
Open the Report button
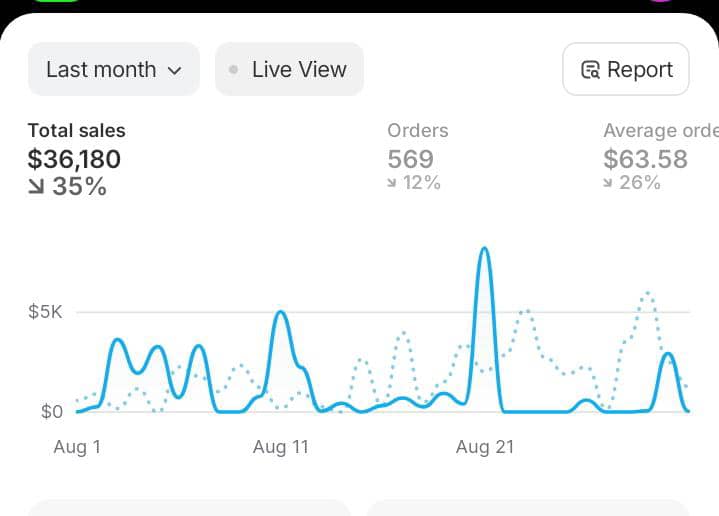point(625,69)
